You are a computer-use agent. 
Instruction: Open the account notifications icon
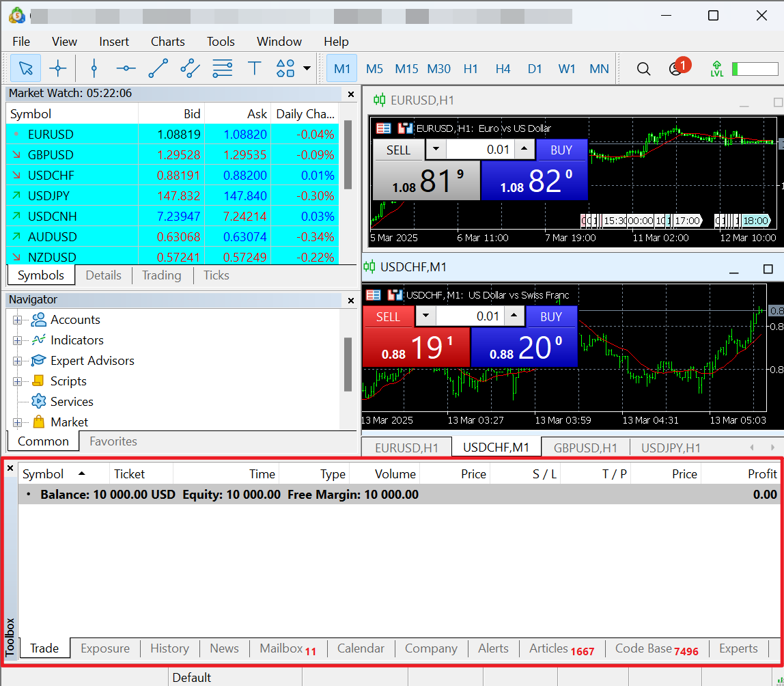(x=676, y=68)
